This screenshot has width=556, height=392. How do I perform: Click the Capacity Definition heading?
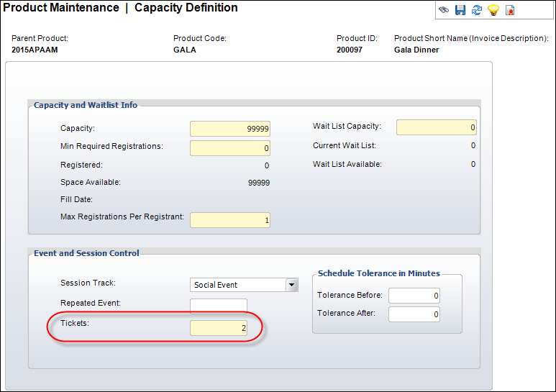186,7
